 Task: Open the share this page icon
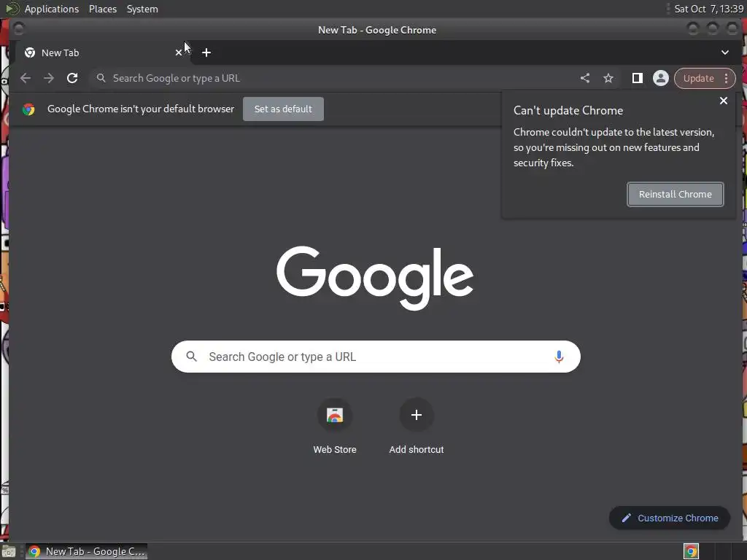pyautogui.click(x=585, y=78)
